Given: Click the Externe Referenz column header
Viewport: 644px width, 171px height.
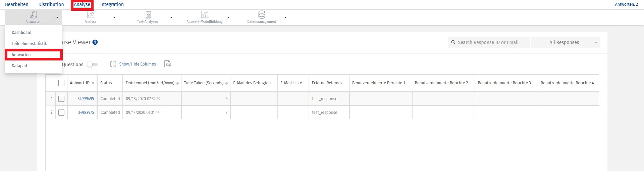Looking at the screenshot, I should pyautogui.click(x=327, y=83).
